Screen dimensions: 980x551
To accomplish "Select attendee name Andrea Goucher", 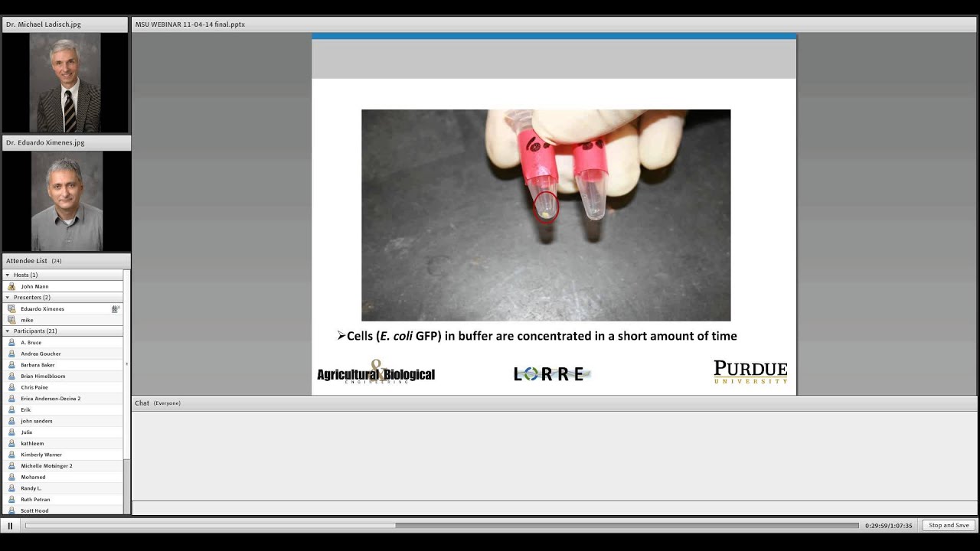I will pos(41,354).
